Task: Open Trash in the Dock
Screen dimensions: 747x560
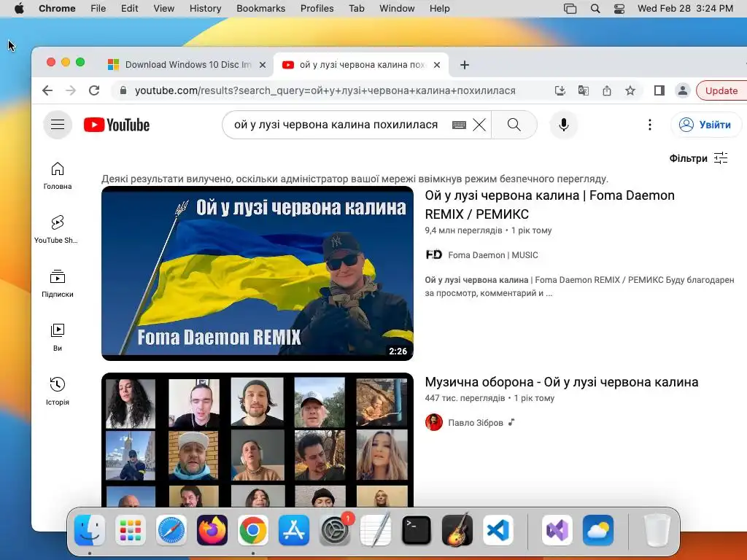Action: coord(657,530)
